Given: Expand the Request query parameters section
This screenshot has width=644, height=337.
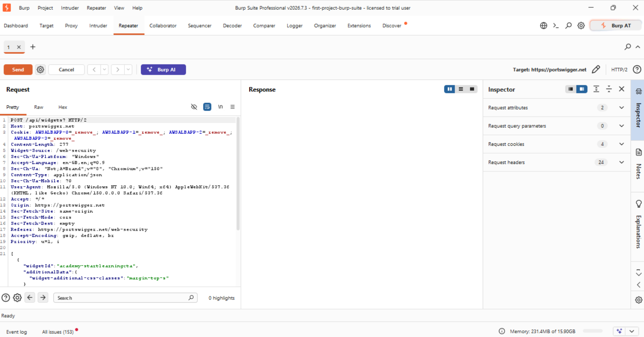Looking at the screenshot, I should (x=621, y=126).
